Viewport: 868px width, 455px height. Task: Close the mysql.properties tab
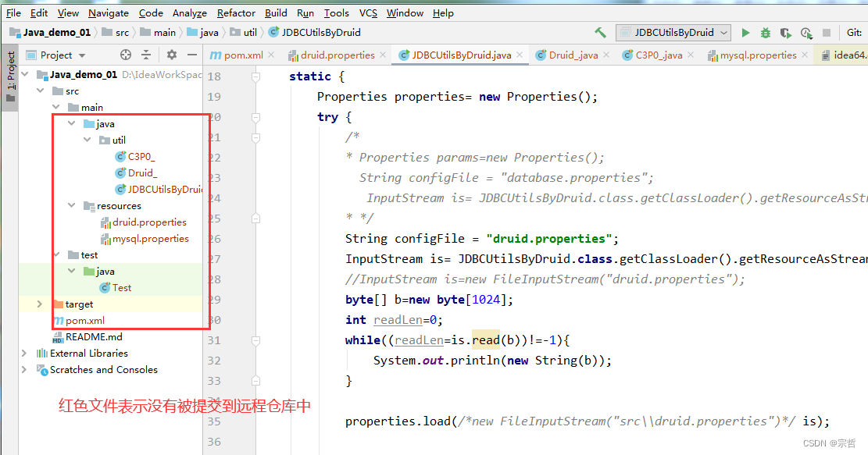tap(805, 55)
